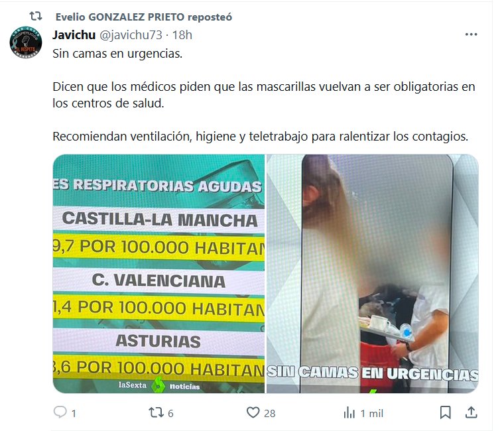Click the reply speech bubble icon
The image size is (504, 431).
pos(60,412)
